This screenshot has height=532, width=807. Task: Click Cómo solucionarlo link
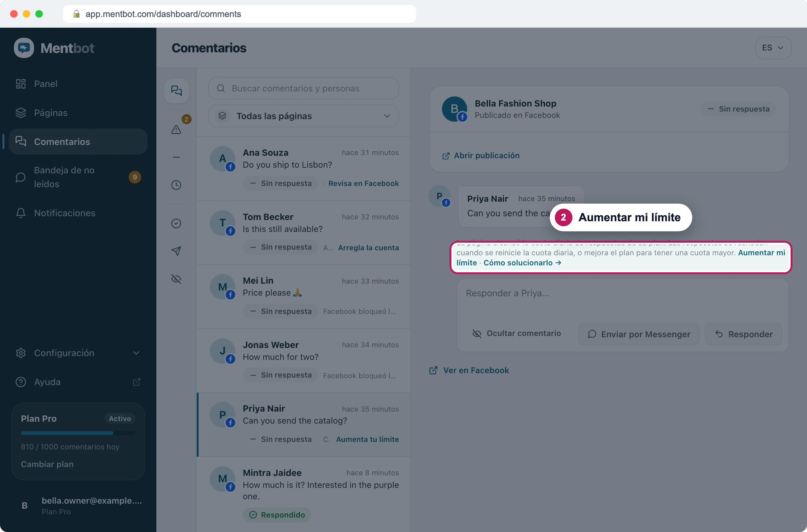(522, 263)
